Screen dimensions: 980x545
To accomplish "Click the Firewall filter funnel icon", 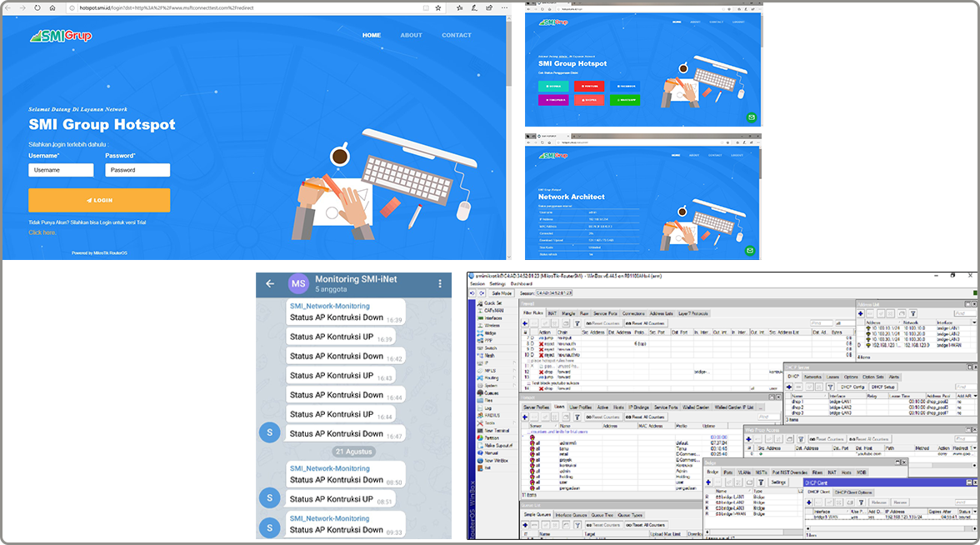I will point(577,323).
